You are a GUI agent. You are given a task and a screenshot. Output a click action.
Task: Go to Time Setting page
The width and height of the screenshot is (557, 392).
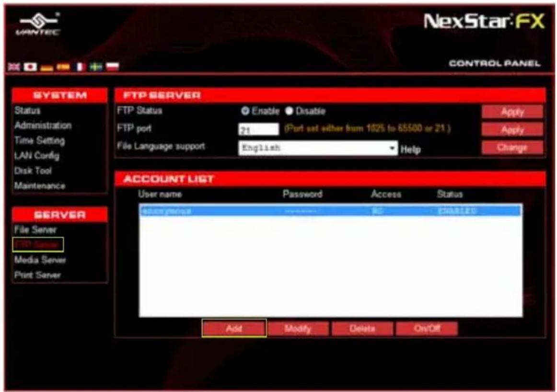[x=40, y=140]
